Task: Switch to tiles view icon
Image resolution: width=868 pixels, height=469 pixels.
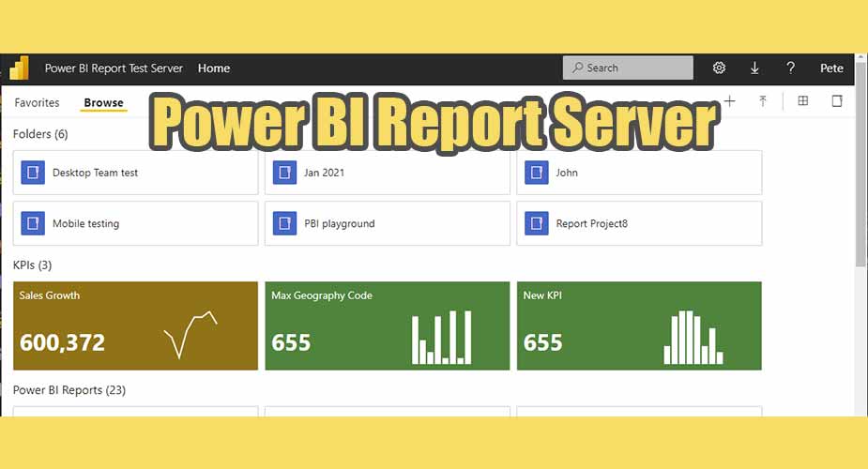Action: (802, 100)
